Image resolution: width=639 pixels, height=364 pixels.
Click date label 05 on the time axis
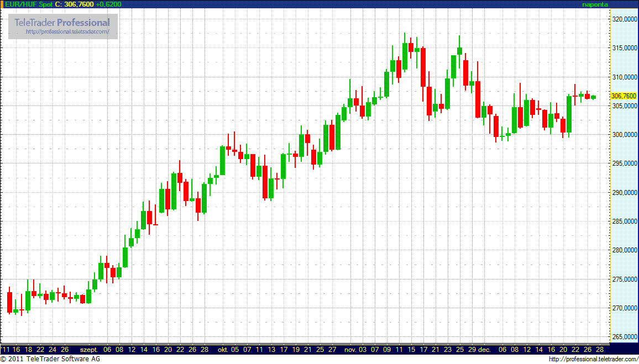pos(235,350)
